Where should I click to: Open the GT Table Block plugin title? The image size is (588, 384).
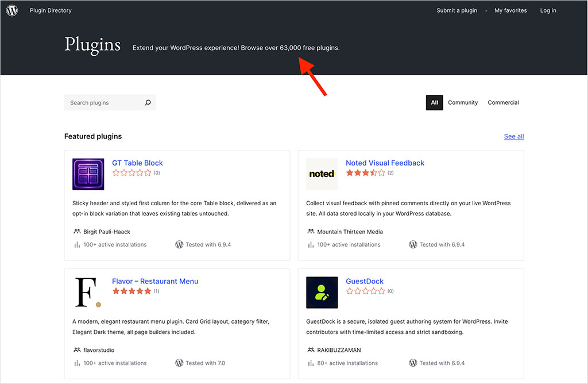pyautogui.click(x=137, y=163)
